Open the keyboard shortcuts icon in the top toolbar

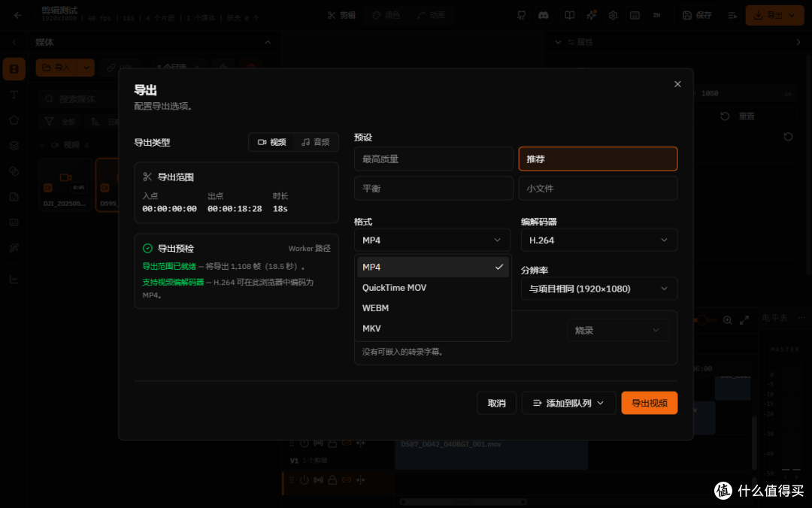tap(635, 15)
